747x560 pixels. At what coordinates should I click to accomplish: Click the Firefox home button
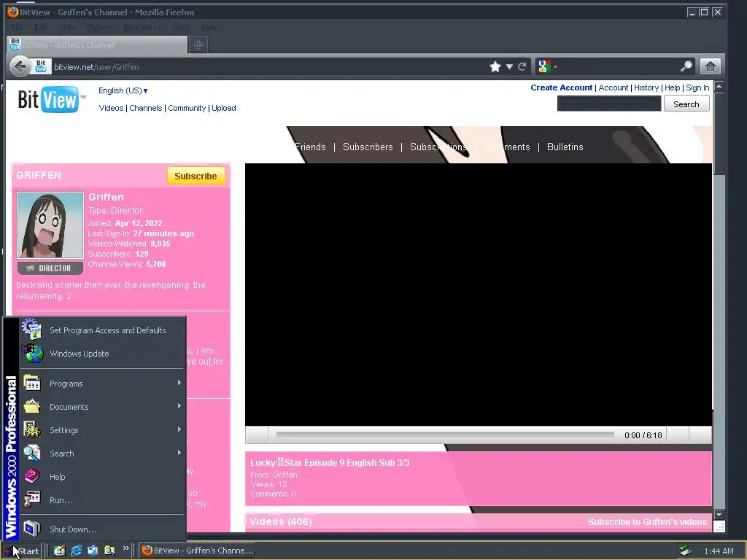click(710, 66)
